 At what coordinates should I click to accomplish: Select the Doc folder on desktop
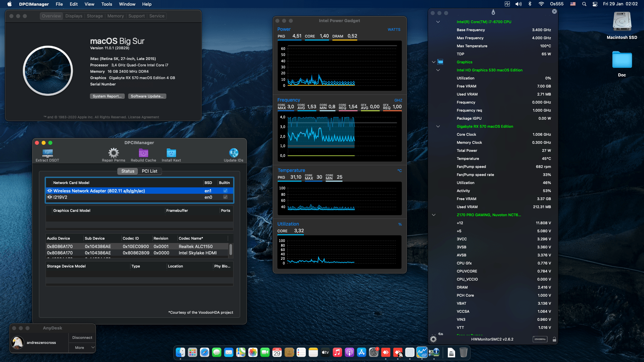point(622,60)
